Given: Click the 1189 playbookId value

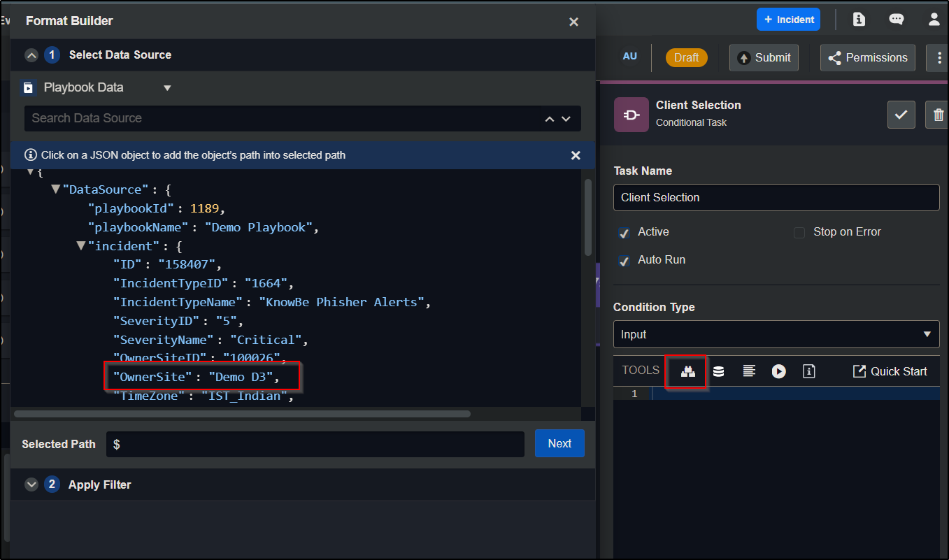Looking at the screenshot, I should [205, 208].
